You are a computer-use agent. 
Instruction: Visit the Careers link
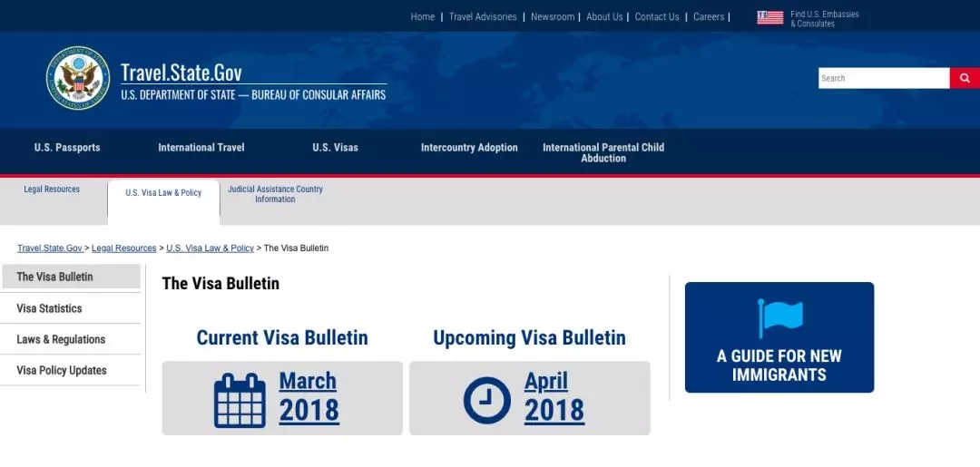point(709,17)
